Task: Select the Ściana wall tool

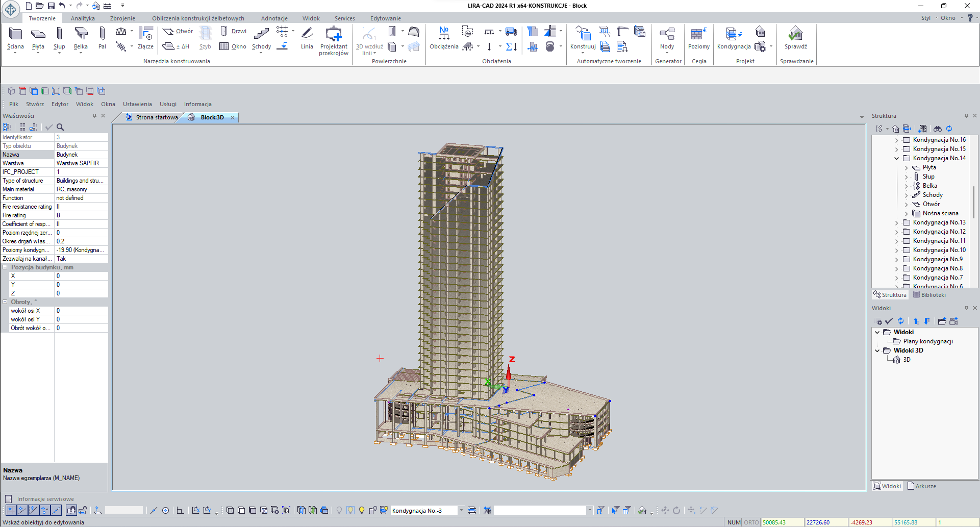Action: tap(15, 38)
